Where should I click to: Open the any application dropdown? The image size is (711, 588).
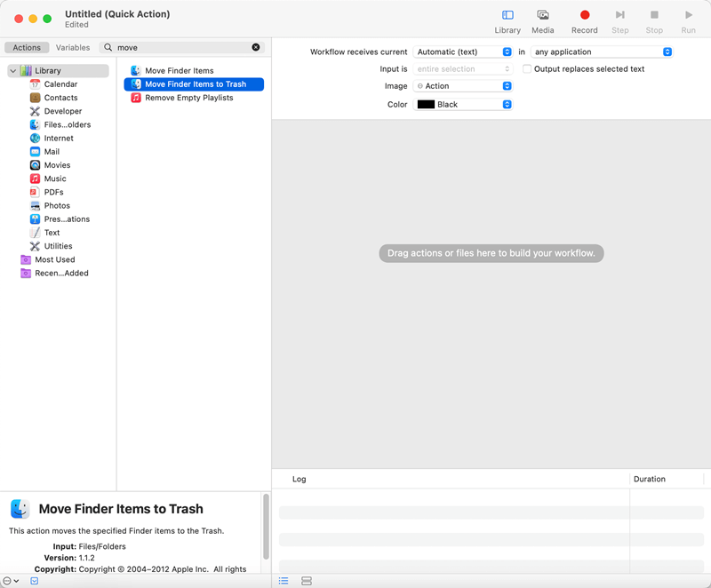601,52
